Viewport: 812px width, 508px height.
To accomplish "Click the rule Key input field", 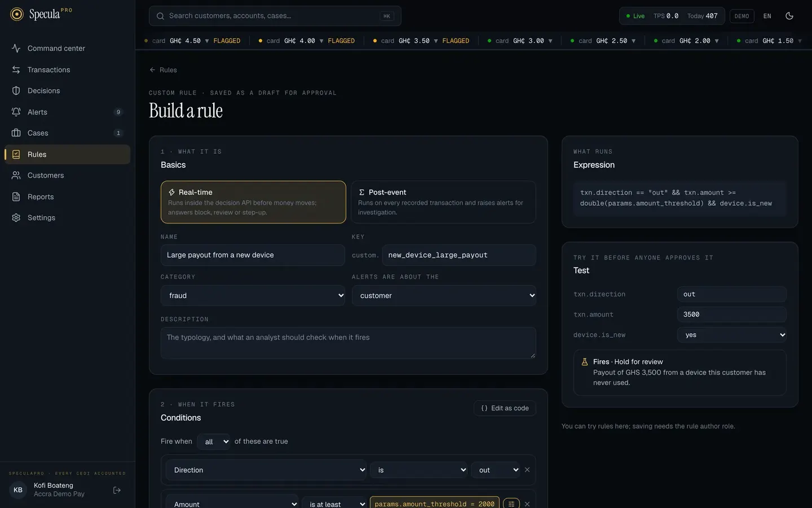I will (459, 255).
